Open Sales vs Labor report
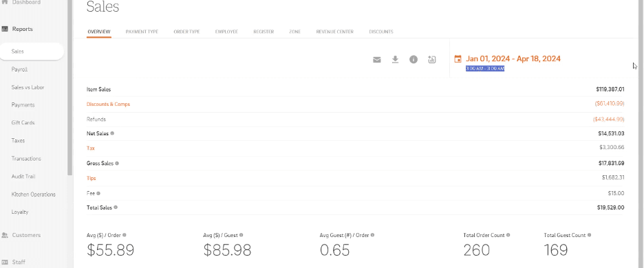Viewport: 644px width, 268px height. (28, 87)
